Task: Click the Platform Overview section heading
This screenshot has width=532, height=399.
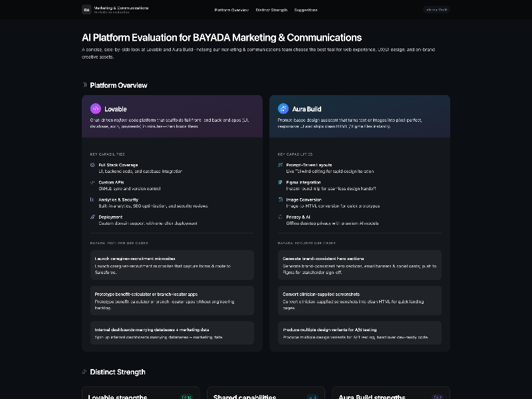Action: pyautogui.click(x=118, y=85)
